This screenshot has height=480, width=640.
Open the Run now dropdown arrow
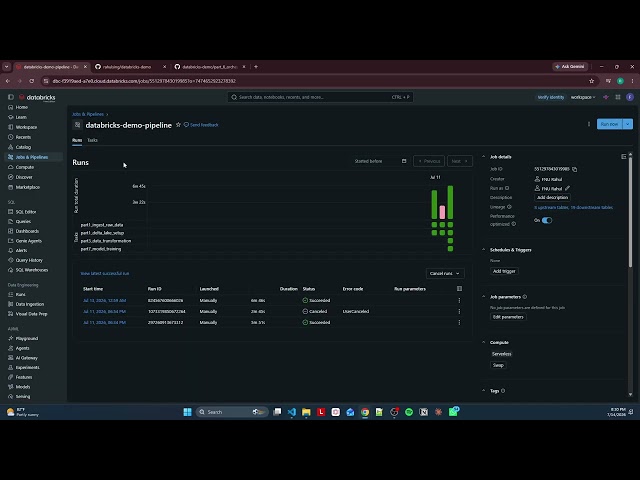pos(628,124)
